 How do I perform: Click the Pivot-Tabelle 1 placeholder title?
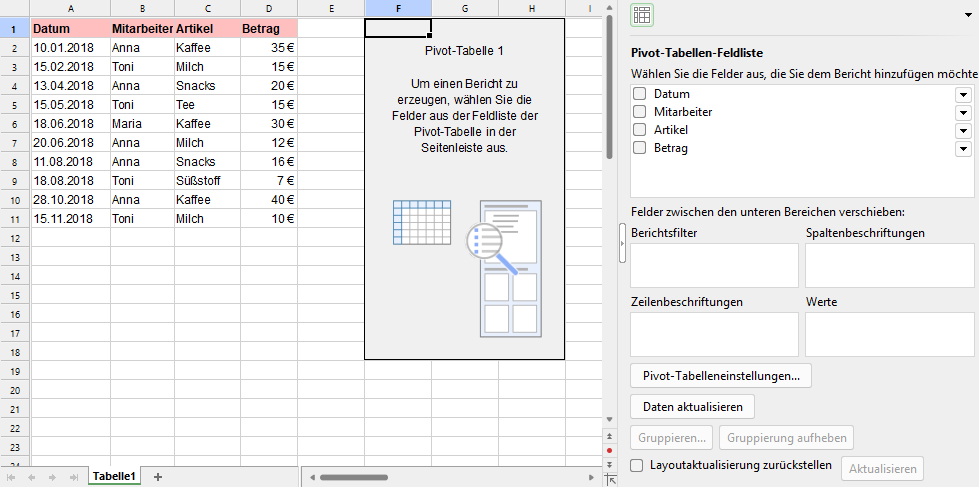point(464,51)
